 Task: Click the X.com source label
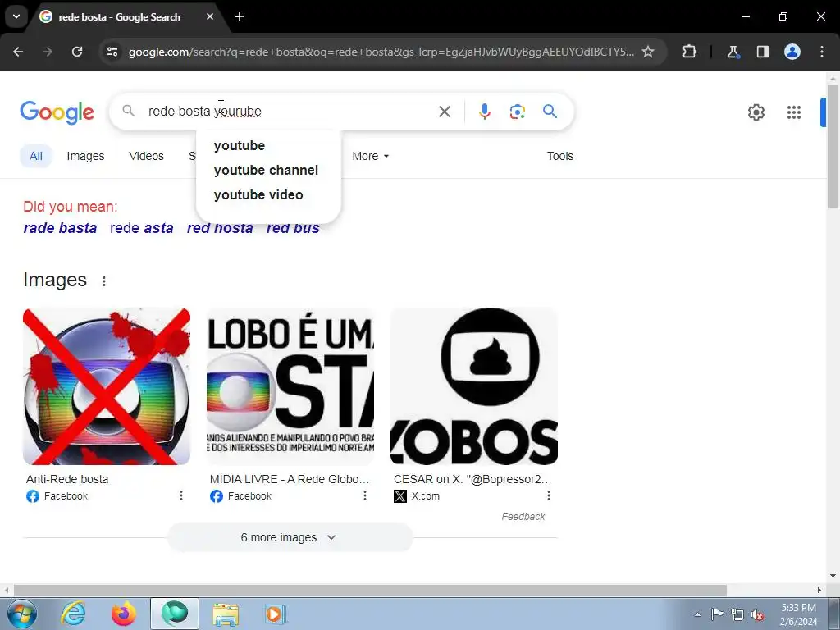pyautogui.click(x=426, y=496)
